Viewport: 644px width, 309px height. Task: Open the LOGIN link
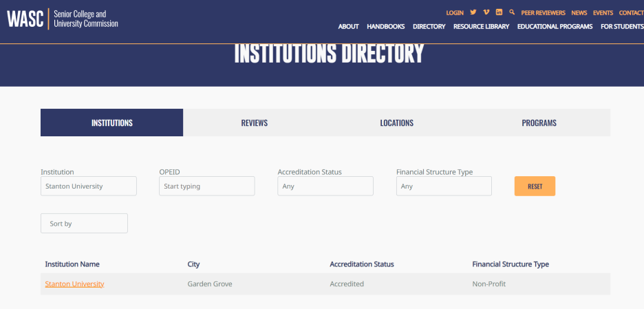(455, 13)
